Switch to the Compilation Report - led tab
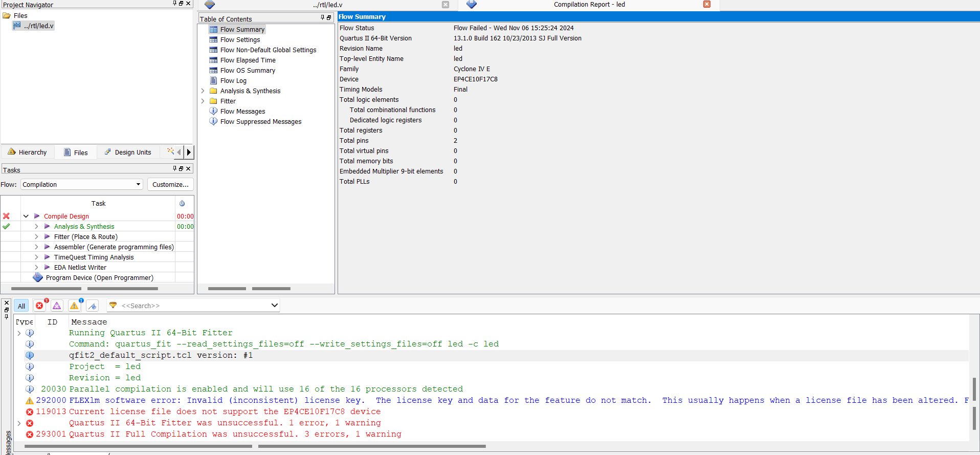This screenshot has height=455, width=980. (x=589, y=5)
